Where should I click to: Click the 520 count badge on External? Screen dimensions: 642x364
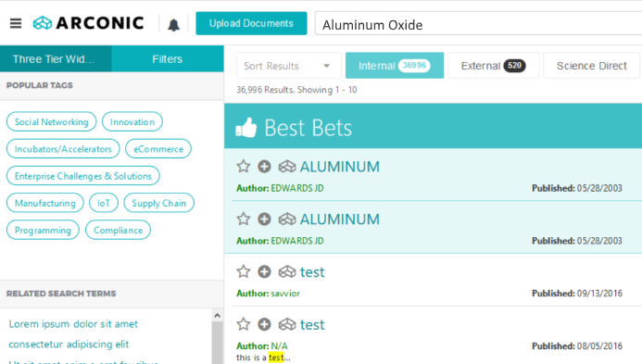tap(514, 66)
